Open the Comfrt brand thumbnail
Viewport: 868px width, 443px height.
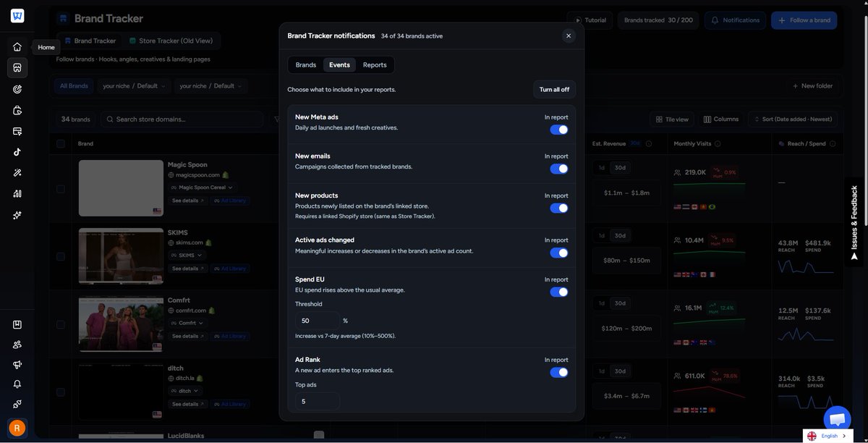click(x=121, y=324)
